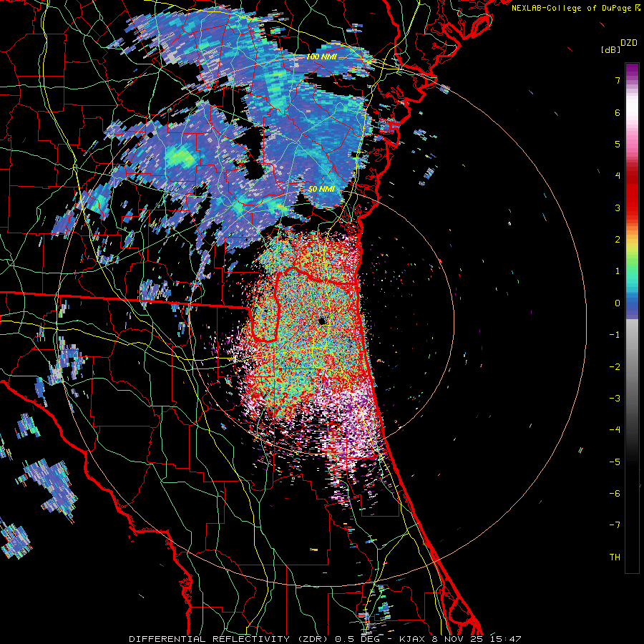Click the [dB] units label
The width and height of the screenshot is (644, 644).
[x=610, y=49]
